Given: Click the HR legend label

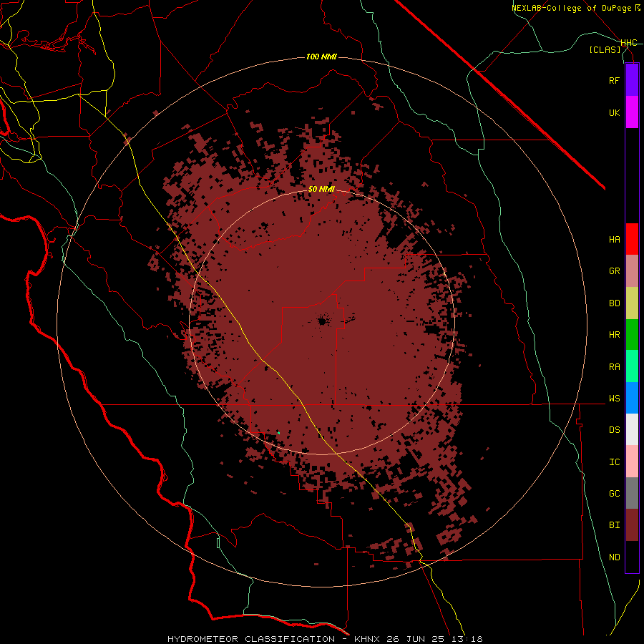Looking at the screenshot, I should click(x=614, y=335).
